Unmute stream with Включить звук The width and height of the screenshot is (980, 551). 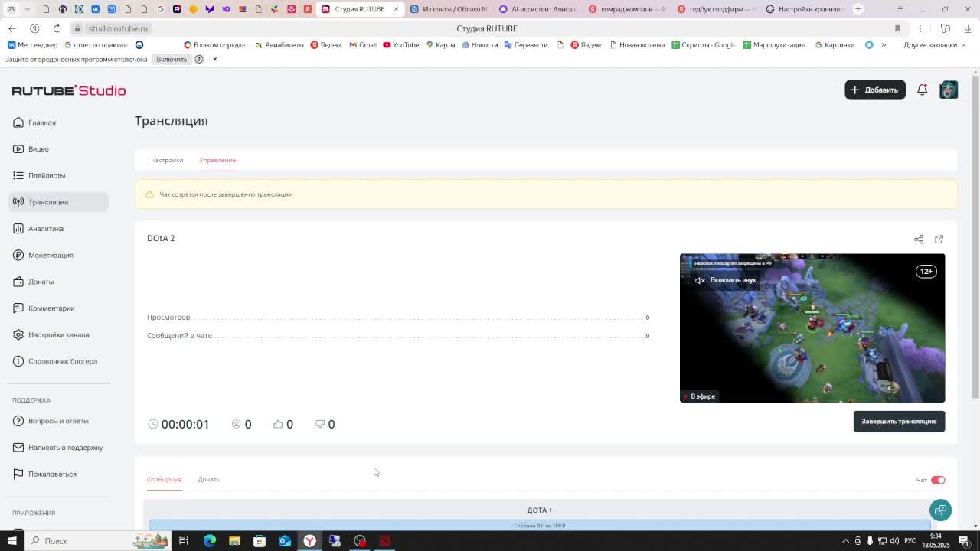[725, 280]
